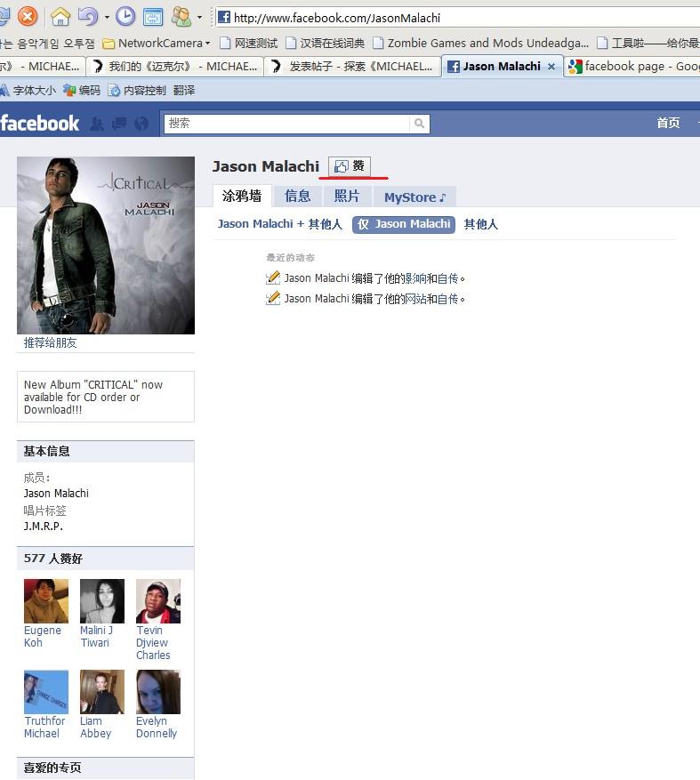
Task: Click the 翻译 translate toolbar item
Action: click(183, 90)
